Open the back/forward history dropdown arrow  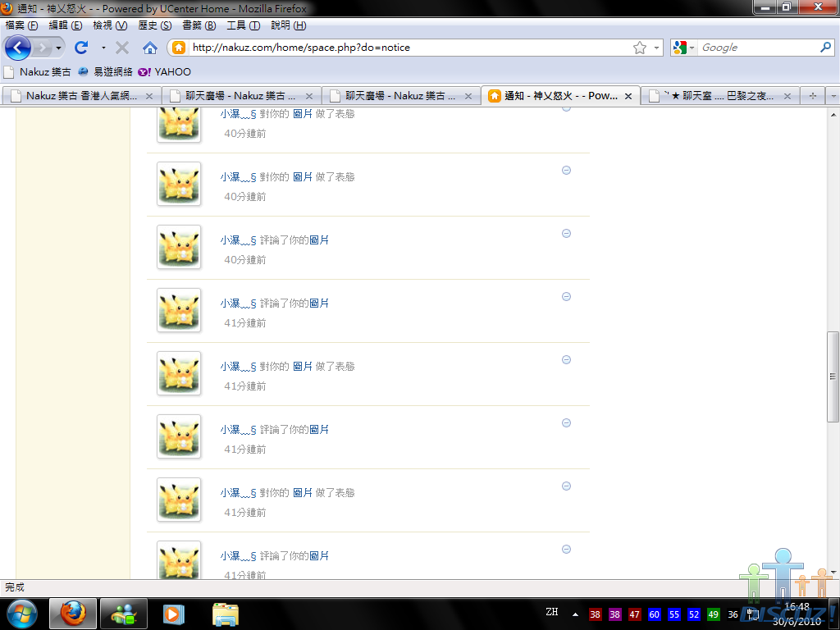[58, 48]
